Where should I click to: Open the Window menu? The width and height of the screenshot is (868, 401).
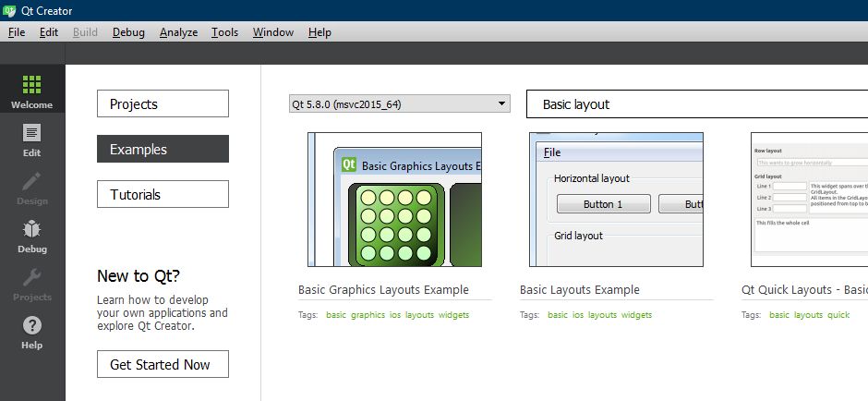click(x=273, y=32)
